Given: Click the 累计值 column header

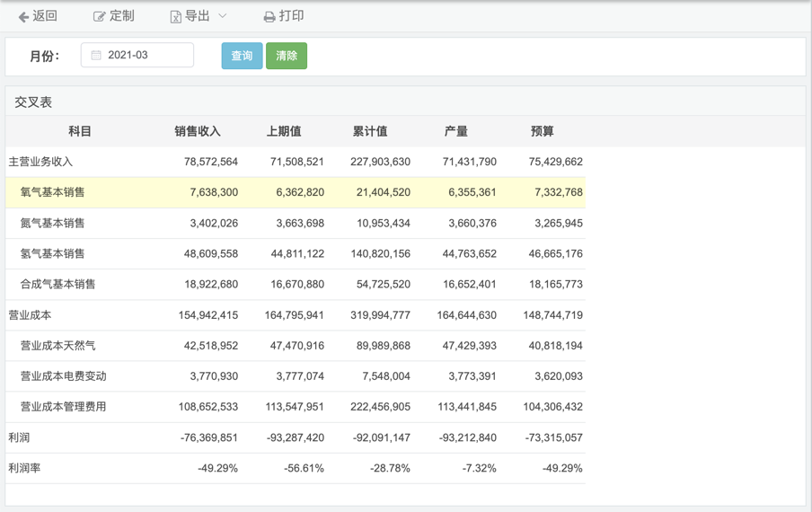Looking at the screenshot, I should pos(370,131).
